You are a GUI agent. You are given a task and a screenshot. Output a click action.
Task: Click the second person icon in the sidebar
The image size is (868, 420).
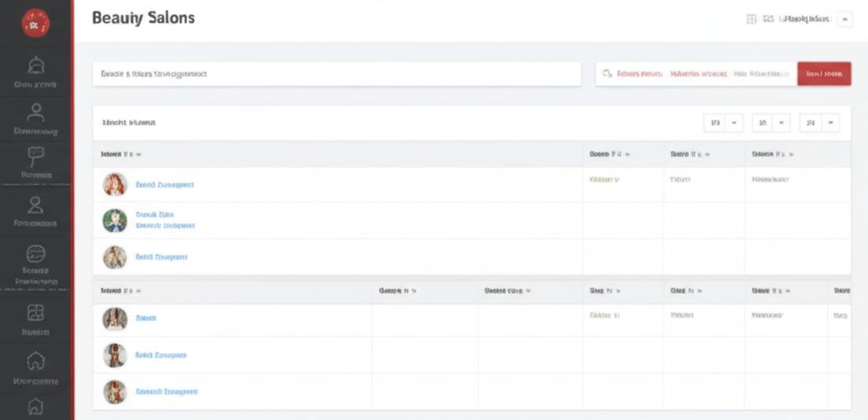(x=35, y=205)
